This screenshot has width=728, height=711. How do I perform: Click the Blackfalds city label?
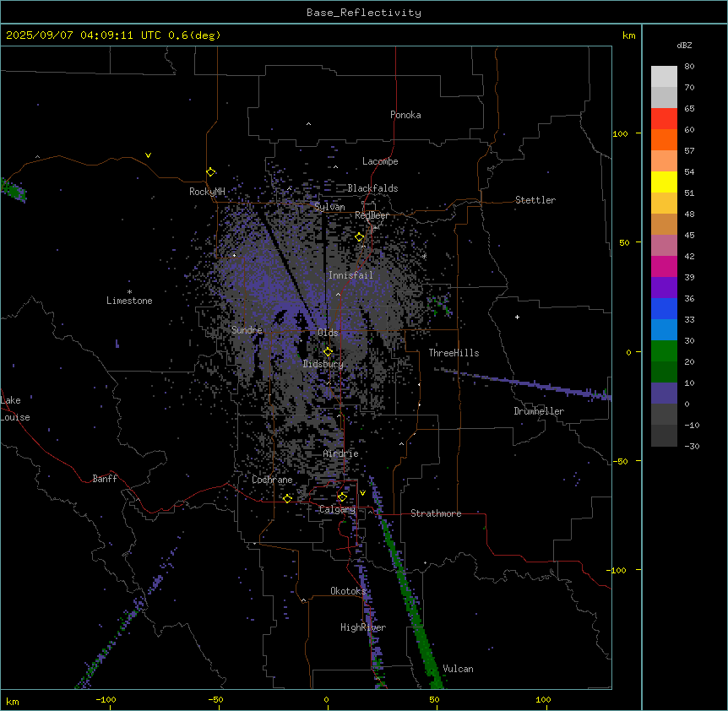372,188
